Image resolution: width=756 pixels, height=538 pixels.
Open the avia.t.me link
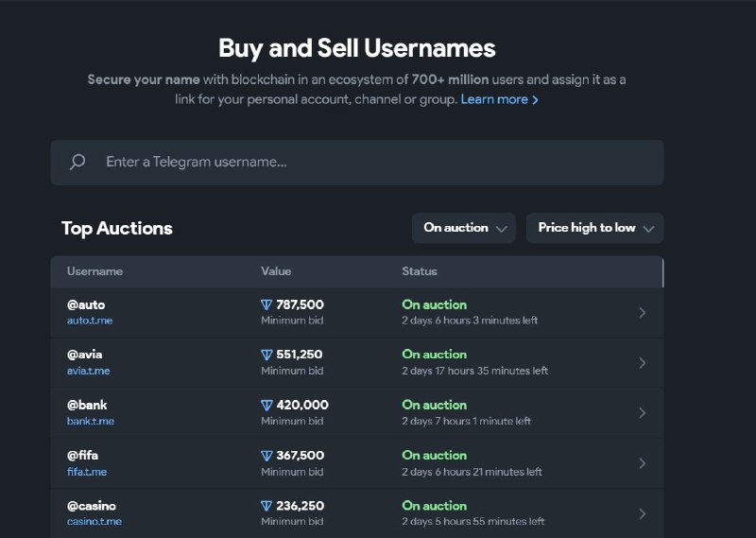coord(88,371)
